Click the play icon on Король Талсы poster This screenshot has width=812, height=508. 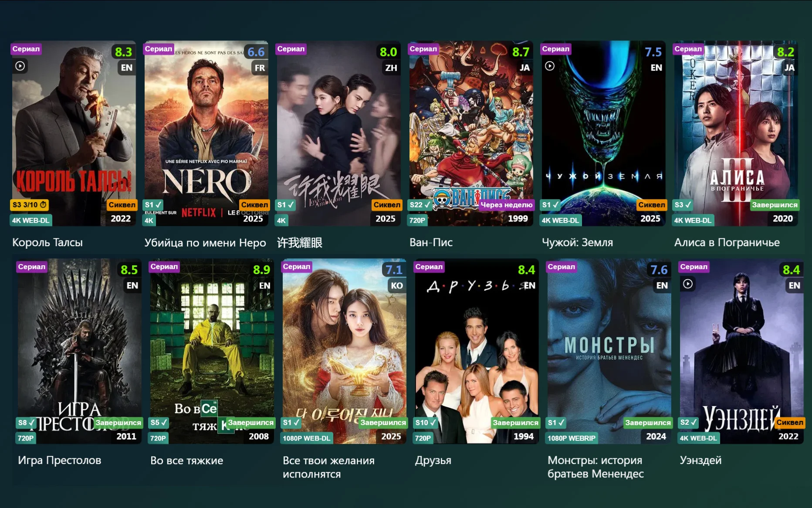tap(20, 66)
